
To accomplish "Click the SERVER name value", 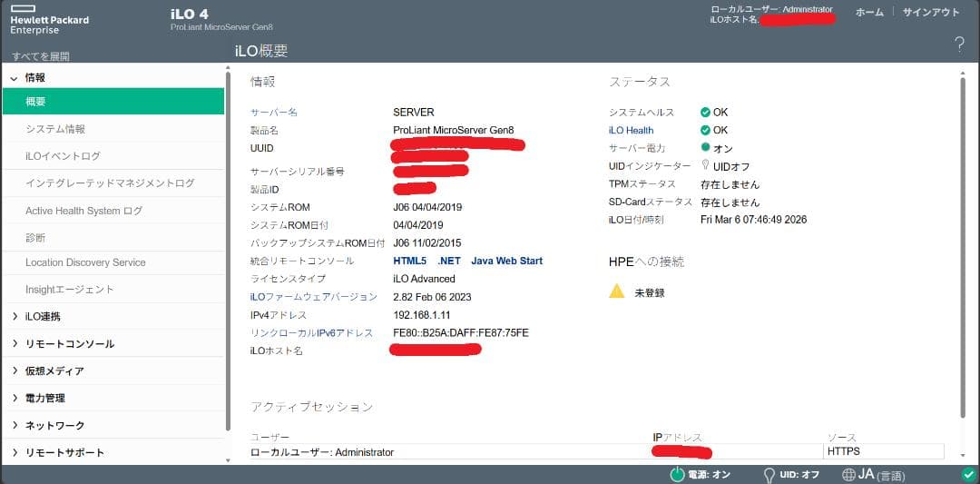I will [x=414, y=113].
